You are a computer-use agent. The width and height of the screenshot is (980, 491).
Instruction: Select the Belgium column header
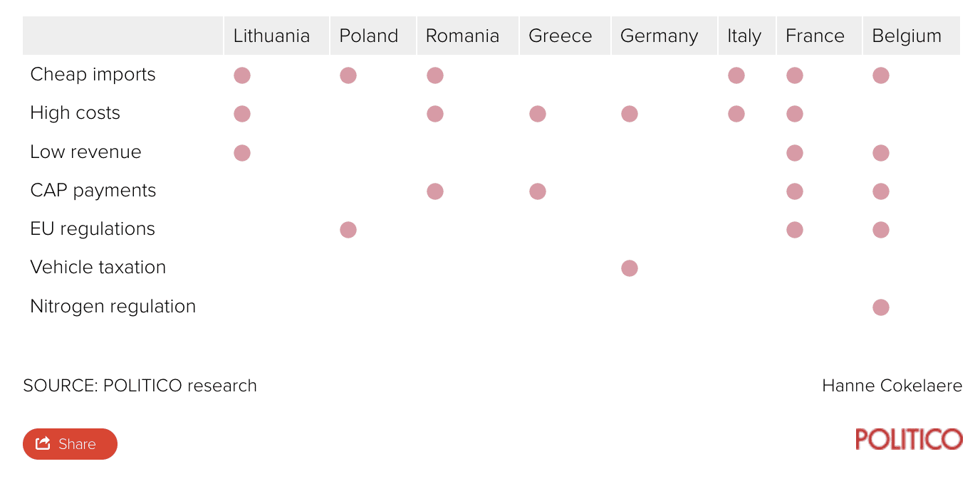(907, 36)
